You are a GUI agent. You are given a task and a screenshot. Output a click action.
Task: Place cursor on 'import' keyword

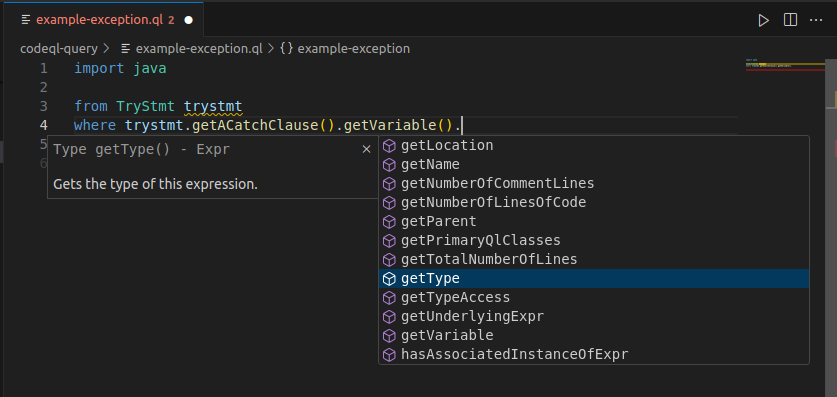coord(99,68)
